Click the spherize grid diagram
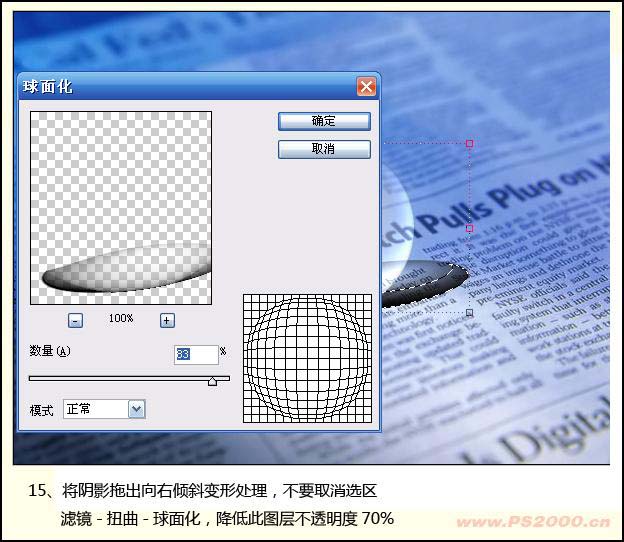Screen dimensions: 624x542 pos(307,358)
